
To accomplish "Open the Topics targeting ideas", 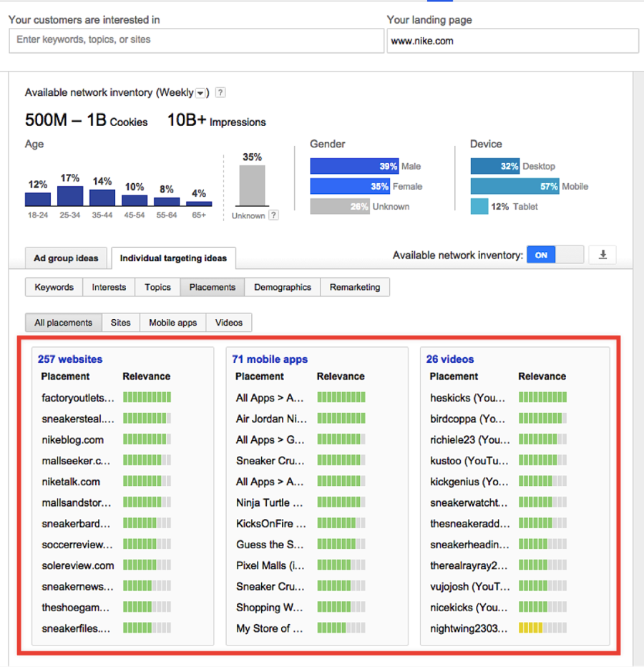I will (x=157, y=287).
